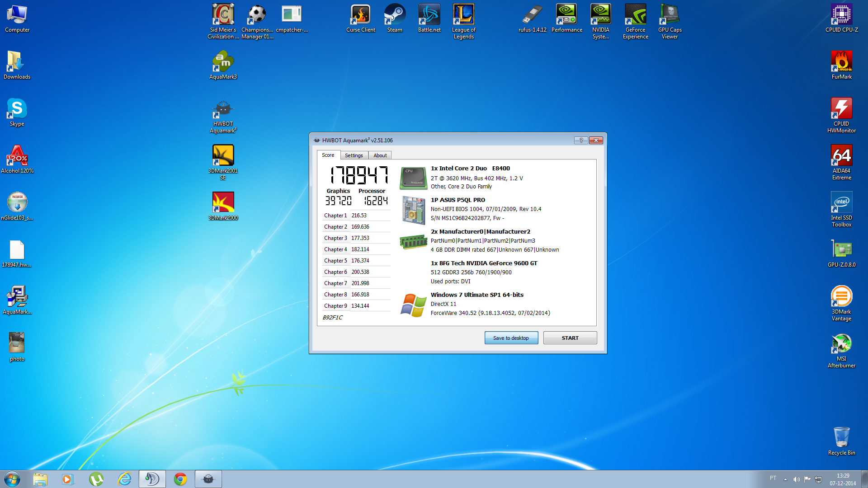
Task: Open the Alcohol 120% shortcut
Action: coord(17,160)
